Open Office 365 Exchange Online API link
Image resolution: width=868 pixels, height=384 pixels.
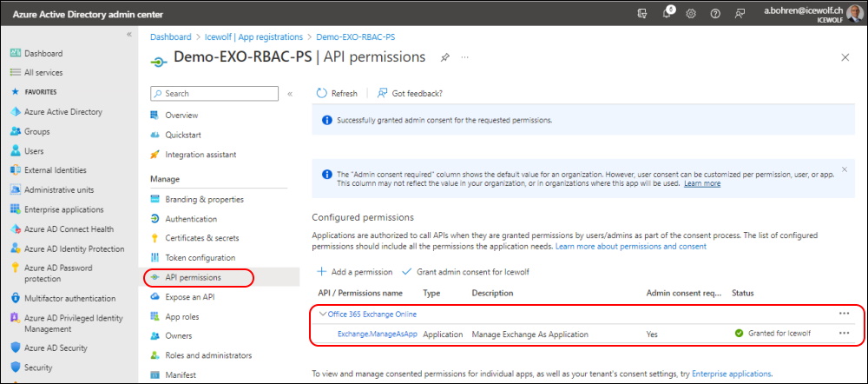(x=372, y=314)
